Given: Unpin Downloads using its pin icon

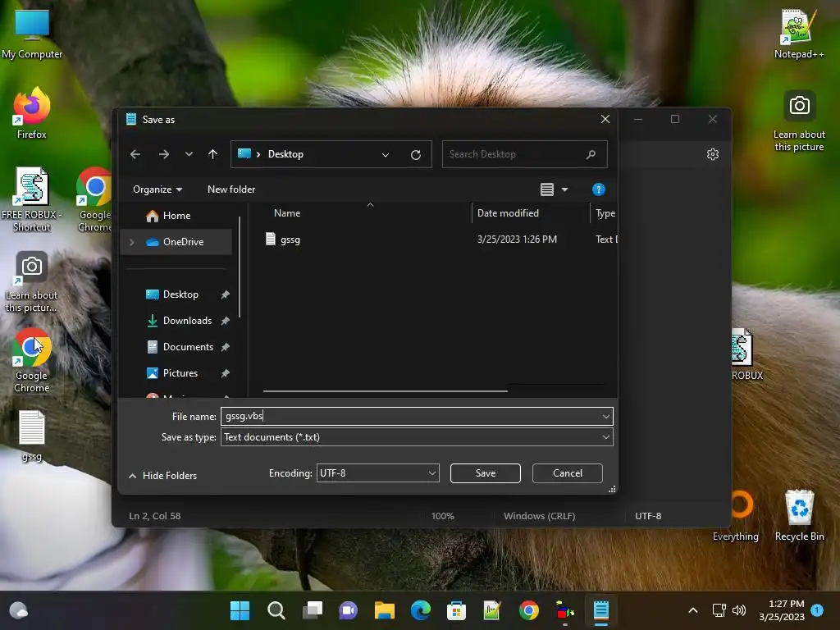Looking at the screenshot, I should pos(226,321).
